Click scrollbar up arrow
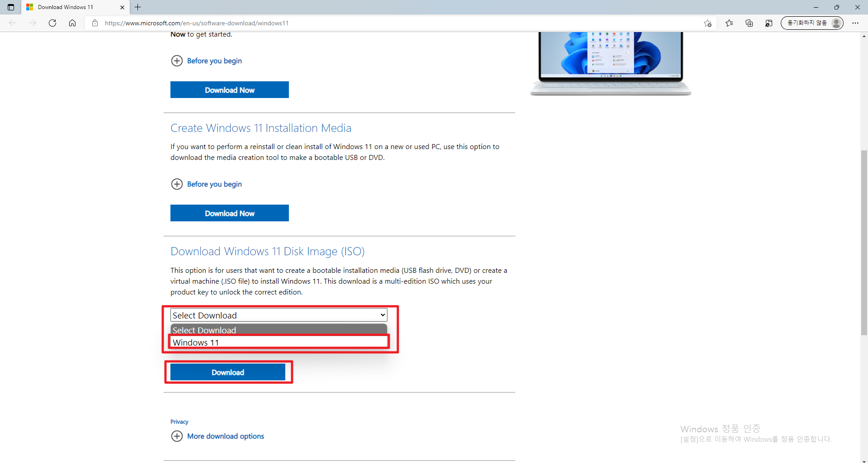Image resolution: width=868 pixels, height=463 pixels. (864, 36)
